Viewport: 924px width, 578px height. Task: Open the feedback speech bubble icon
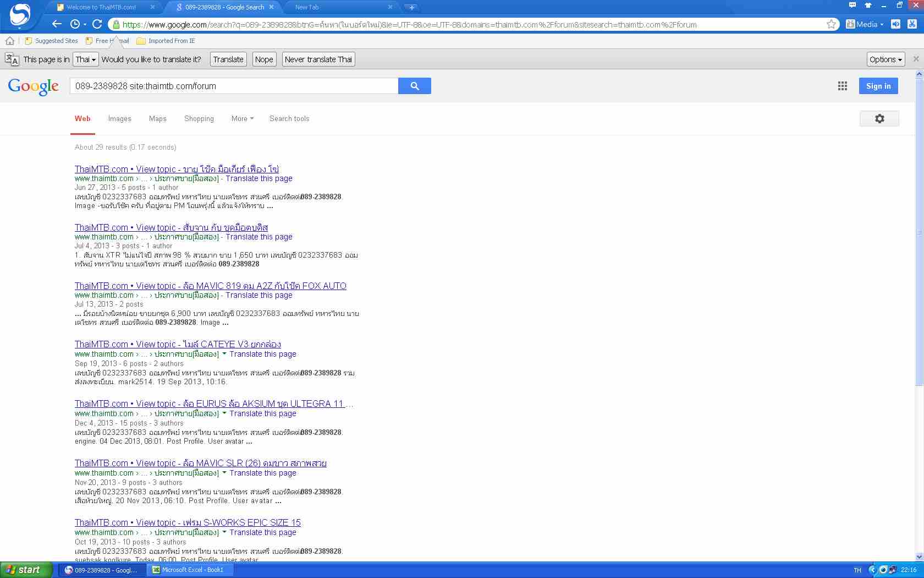[853, 6]
